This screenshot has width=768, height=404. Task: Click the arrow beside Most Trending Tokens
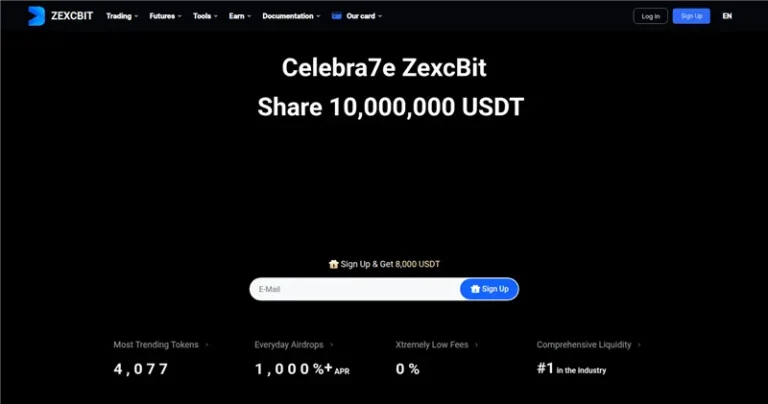207,345
